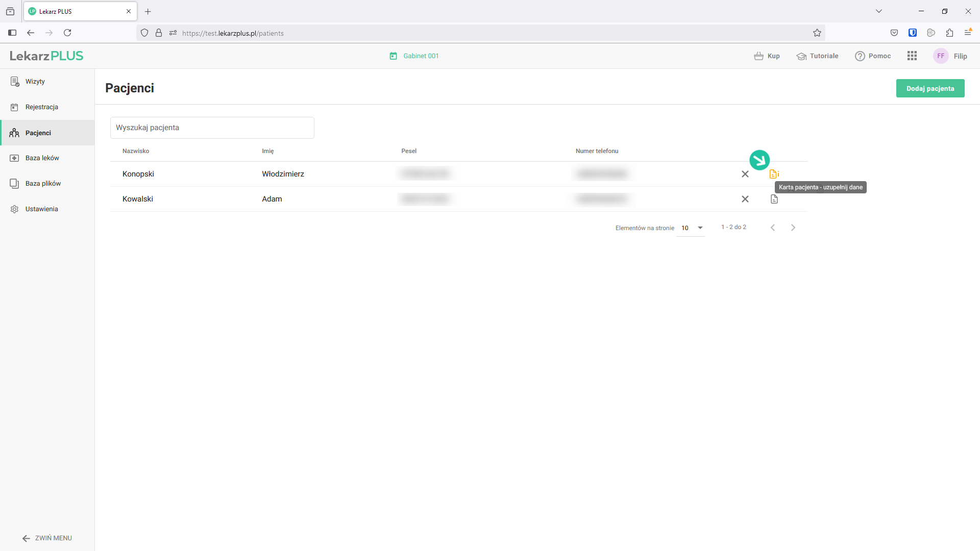Delete Konopski row with X icon
This screenshot has height=551, width=980.
tap(745, 174)
